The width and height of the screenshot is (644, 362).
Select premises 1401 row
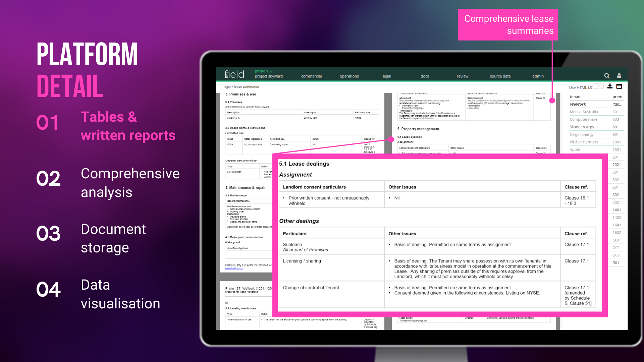coord(616,210)
